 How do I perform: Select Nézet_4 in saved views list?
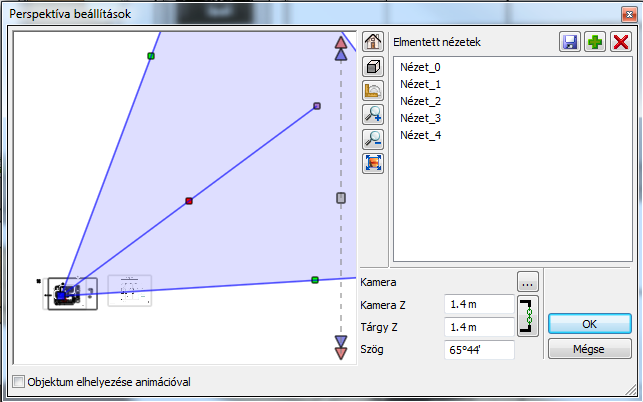tap(419, 135)
